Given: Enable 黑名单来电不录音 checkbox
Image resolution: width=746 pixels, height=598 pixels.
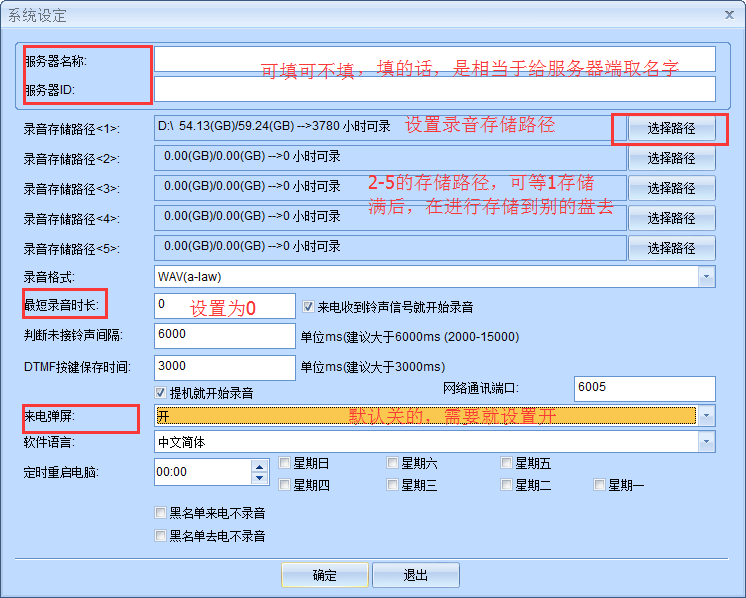Looking at the screenshot, I should pos(161,513).
